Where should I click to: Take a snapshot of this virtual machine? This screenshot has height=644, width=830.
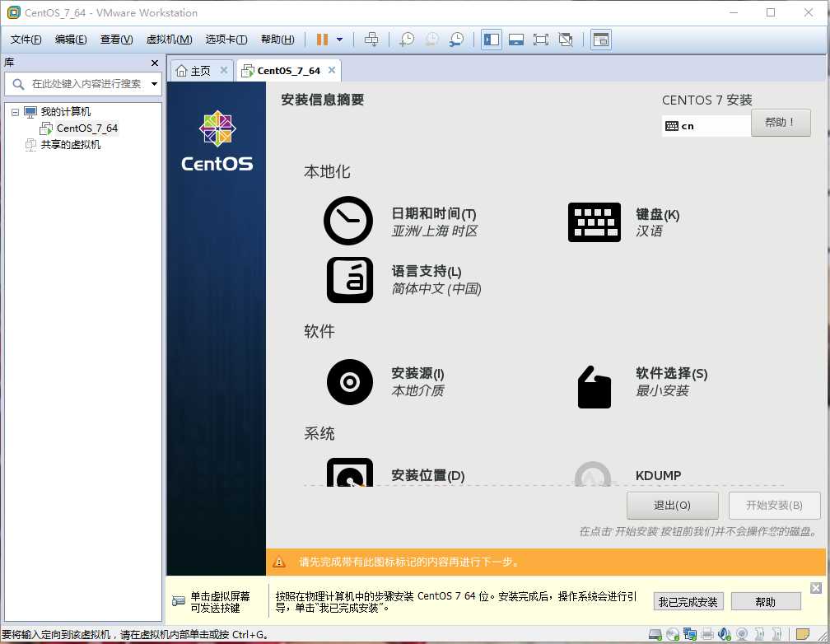(x=407, y=40)
